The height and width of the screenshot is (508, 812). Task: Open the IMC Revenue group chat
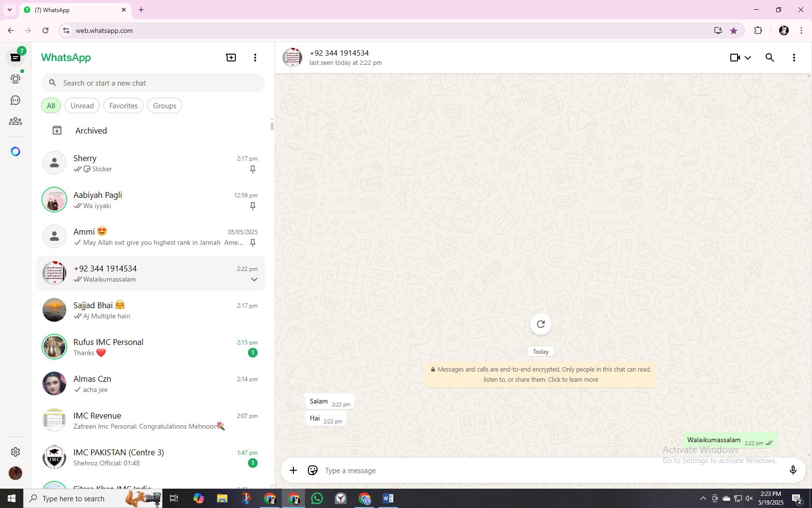tap(151, 420)
